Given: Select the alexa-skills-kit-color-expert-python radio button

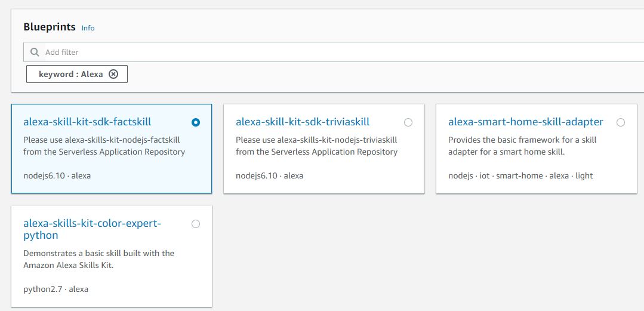Looking at the screenshot, I should tap(196, 224).
